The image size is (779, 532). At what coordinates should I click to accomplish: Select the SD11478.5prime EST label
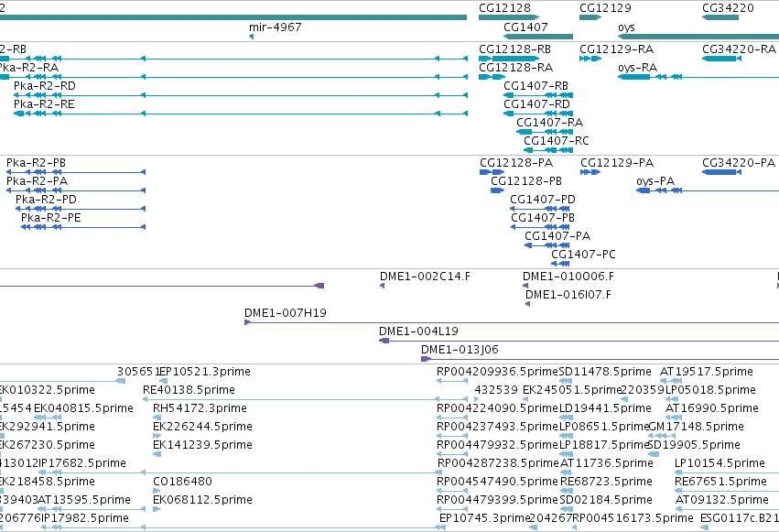[605, 372]
